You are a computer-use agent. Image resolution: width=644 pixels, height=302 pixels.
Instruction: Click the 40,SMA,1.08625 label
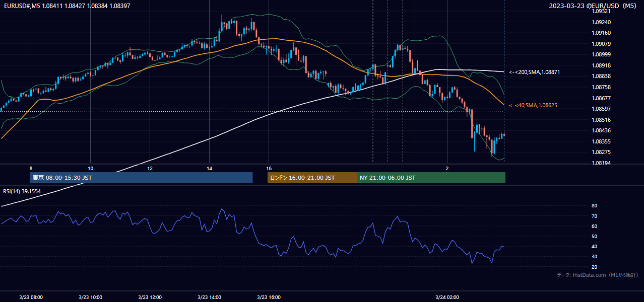click(x=534, y=105)
